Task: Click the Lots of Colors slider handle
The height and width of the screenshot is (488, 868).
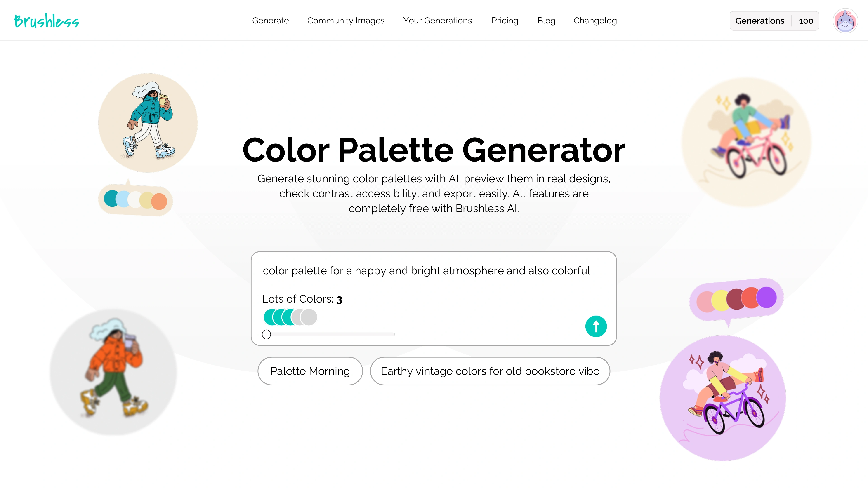Action: [x=267, y=334]
